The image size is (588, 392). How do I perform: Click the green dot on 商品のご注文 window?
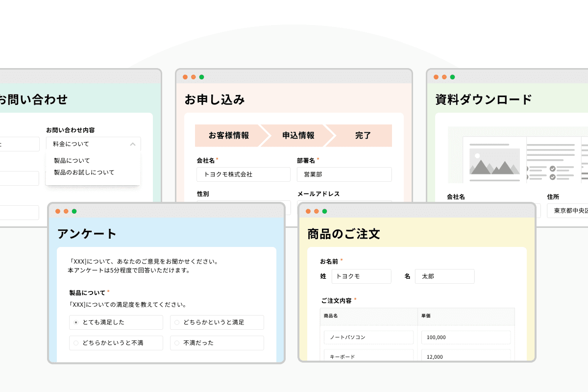click(x=324, y=212)
